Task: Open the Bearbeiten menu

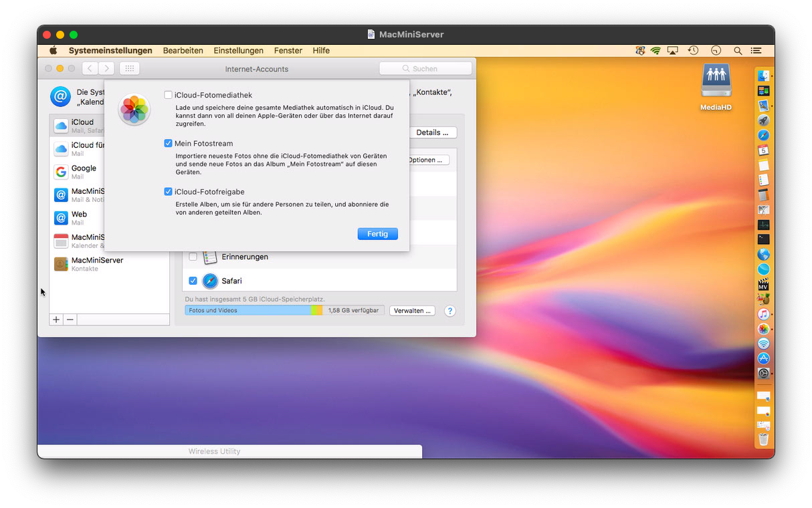Action: [183, 51]
